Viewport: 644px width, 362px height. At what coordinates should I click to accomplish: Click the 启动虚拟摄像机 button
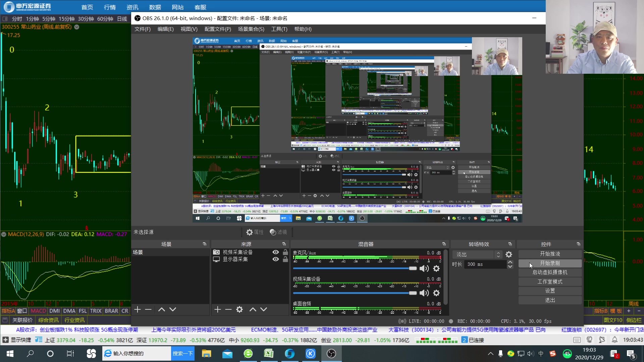[x=550, y=273]
